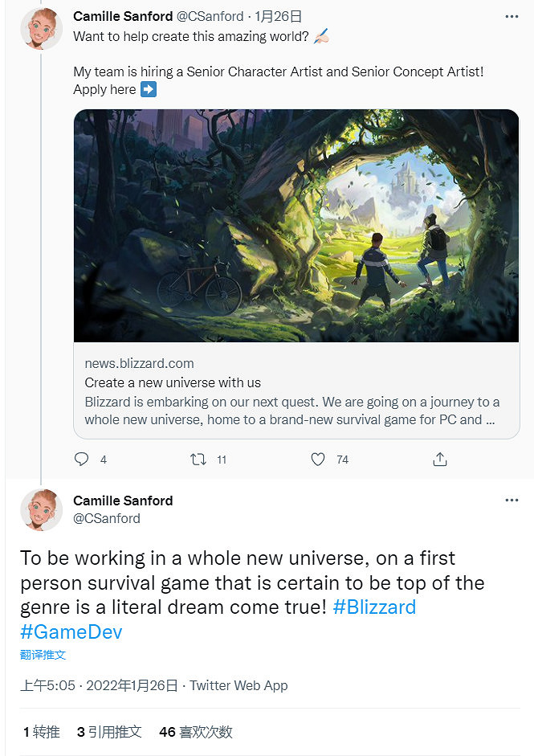Open the #GameDev hashtag
The image size is (534, 756).
pyautogui.click(x=71, y=631)
